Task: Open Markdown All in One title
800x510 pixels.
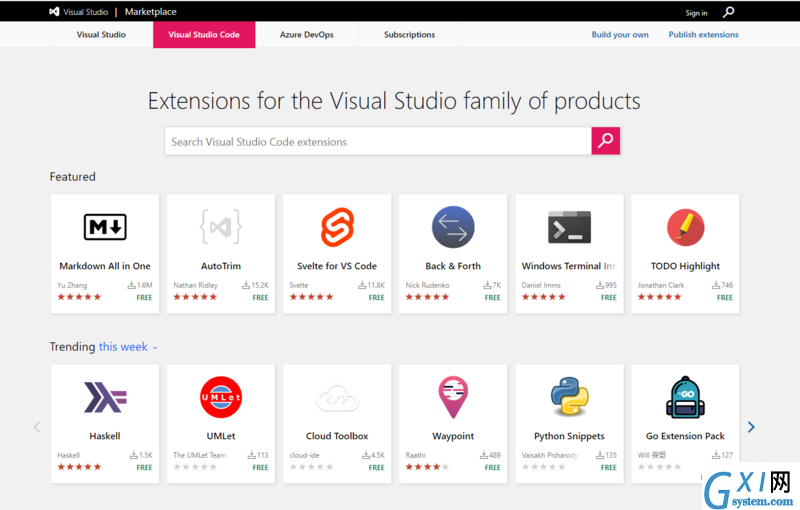Action: tap(105, 266)
